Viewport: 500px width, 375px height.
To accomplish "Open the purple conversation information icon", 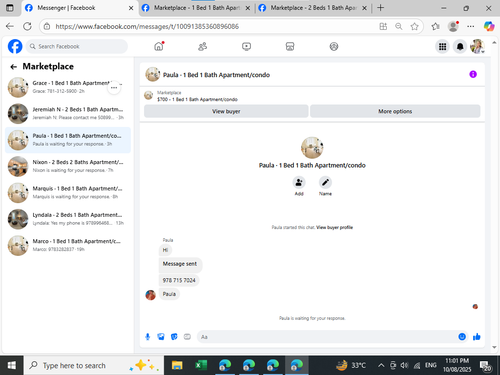I will [473, 74].
